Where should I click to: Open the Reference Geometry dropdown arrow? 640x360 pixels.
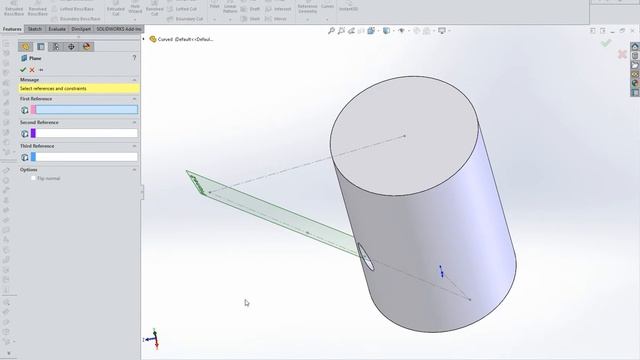pos(307,19)
